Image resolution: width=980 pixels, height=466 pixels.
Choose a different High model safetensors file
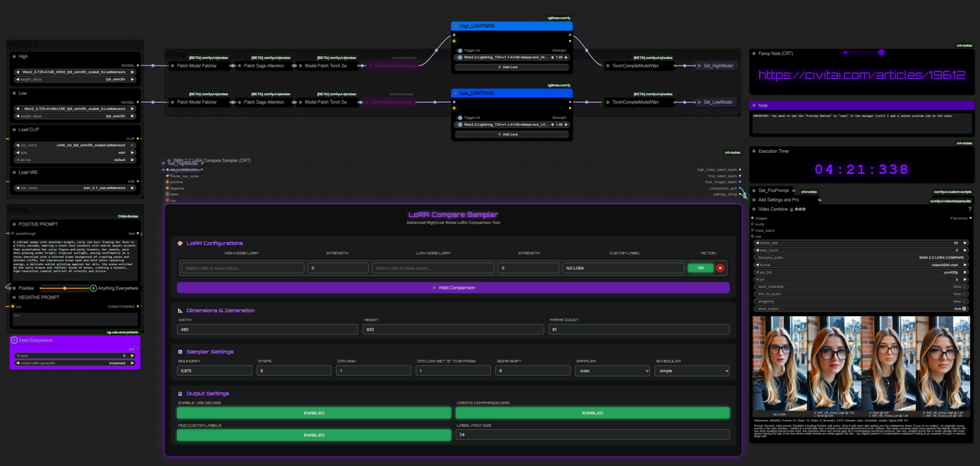click(x=75, y=72)
